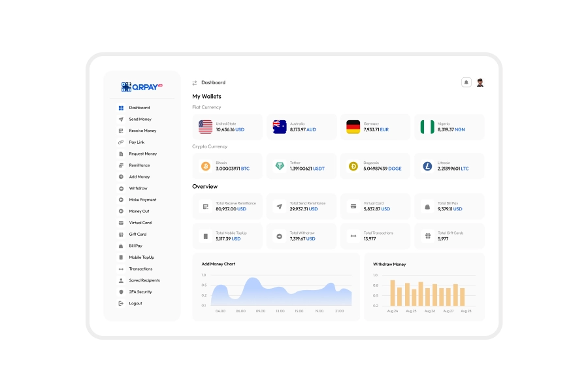This screenshot has height=392, width=588.
Task: Open the Nigeria NGN wallet card
Action: pyautogui.click(x=449, y=127)
